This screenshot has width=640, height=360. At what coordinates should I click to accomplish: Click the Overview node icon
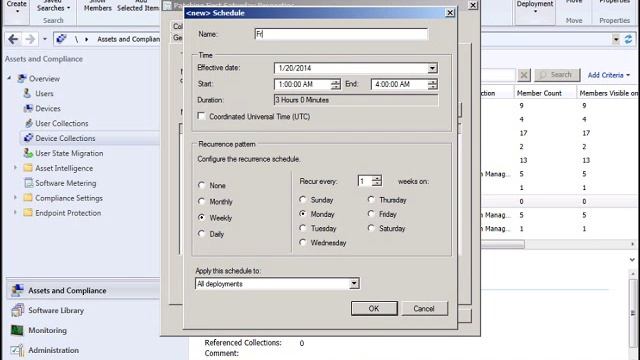[22, 78]
